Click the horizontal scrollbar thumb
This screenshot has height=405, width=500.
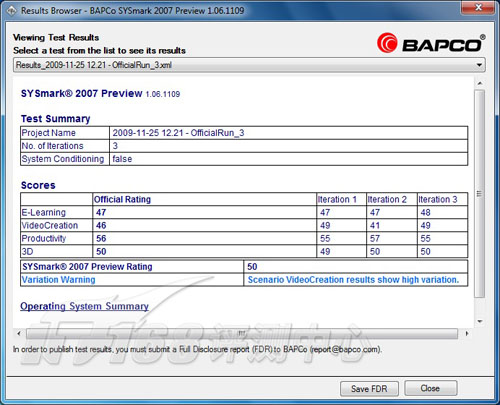(242, 333)
